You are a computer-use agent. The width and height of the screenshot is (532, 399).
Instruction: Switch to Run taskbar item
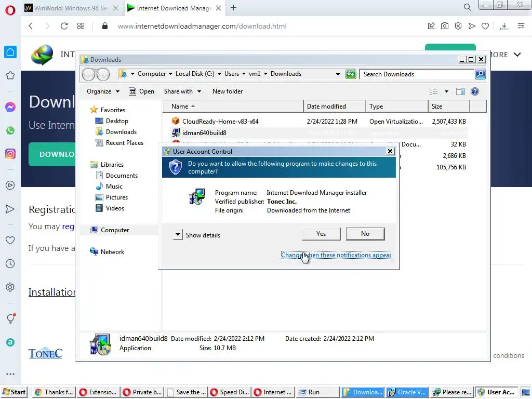pos(317,392)
